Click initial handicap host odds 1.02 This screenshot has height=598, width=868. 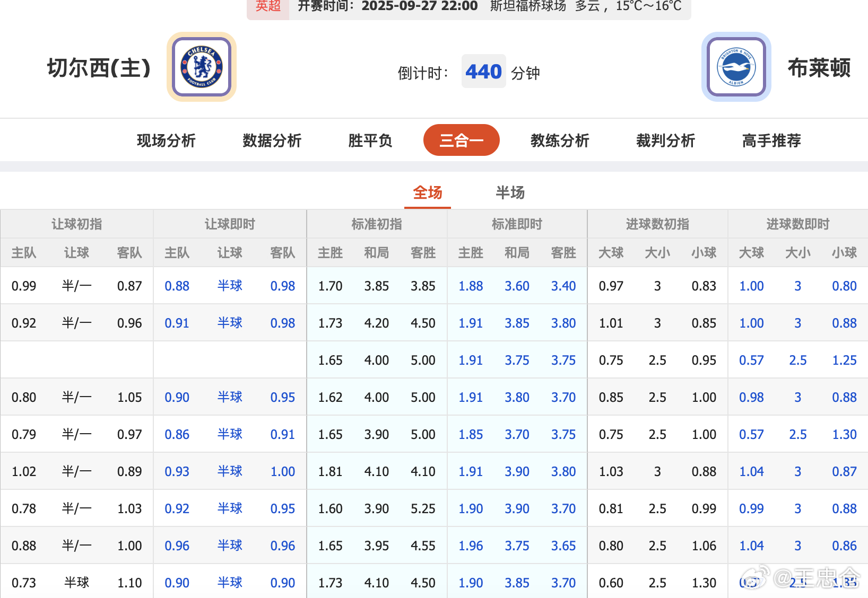point(24,471)
